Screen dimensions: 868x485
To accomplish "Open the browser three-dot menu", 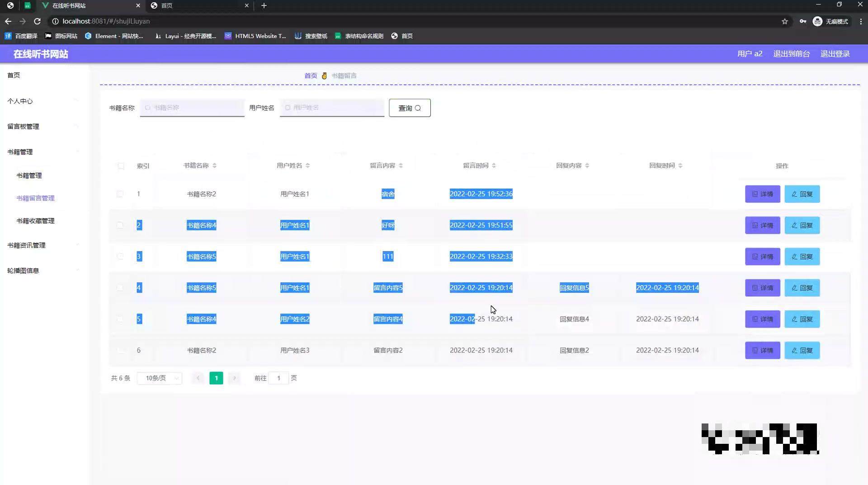I will tap(861, 21).
